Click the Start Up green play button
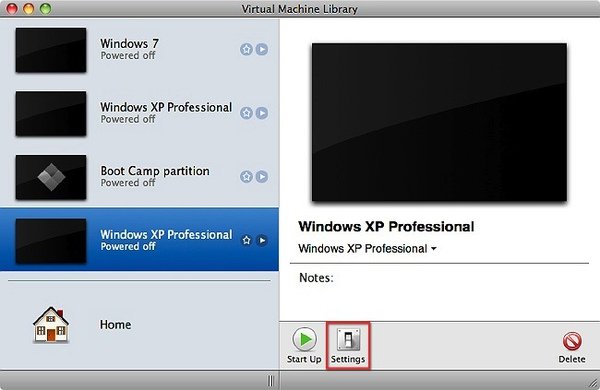The height and width of the screenshot is (390, 600). click(304, 339)
